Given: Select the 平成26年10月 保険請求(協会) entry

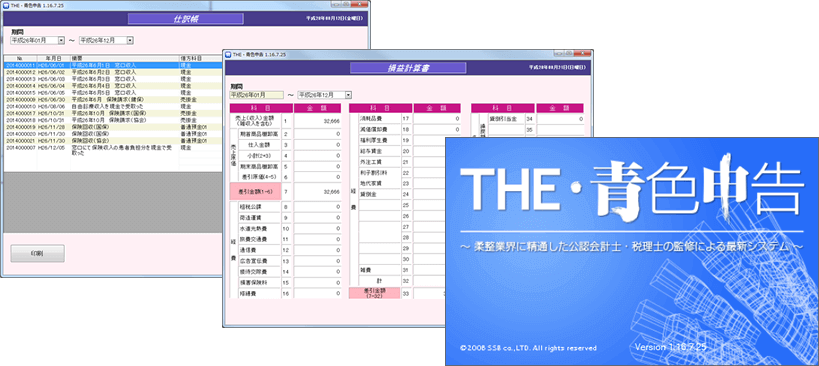Looking at the screenshot, I should point(112,120).
